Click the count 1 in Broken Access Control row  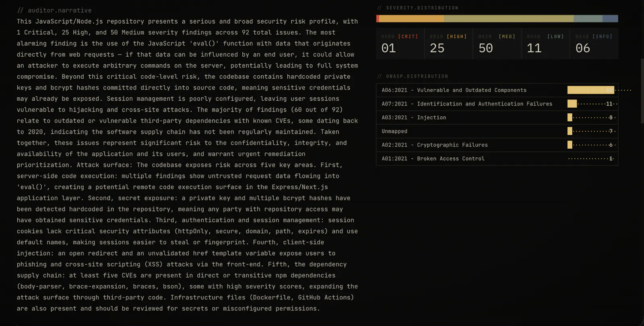point(611,158)
